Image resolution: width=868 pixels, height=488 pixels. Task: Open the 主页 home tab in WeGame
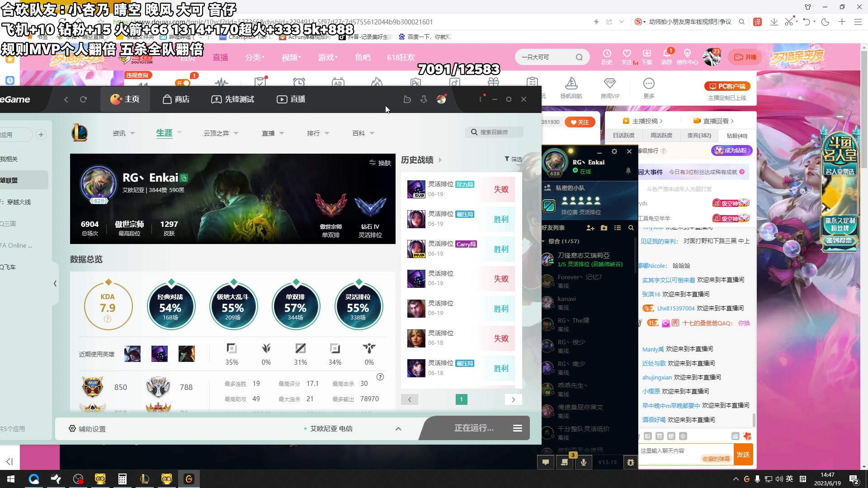click(x=125, y=99)
